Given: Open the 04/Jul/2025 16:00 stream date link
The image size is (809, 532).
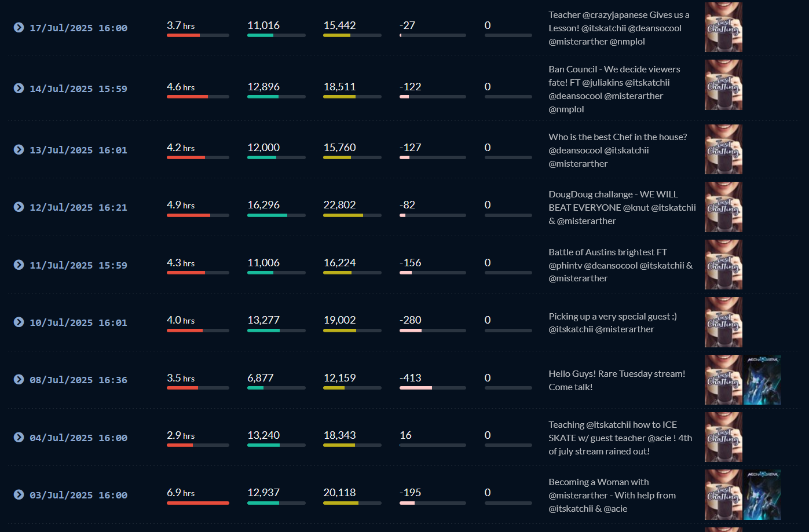Looking at the screenshot, I should pyautogui.click(x=78, y=438).
